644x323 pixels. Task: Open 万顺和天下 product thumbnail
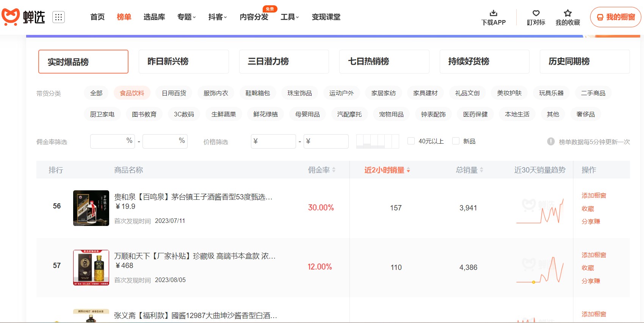click(x=91, y=268)
